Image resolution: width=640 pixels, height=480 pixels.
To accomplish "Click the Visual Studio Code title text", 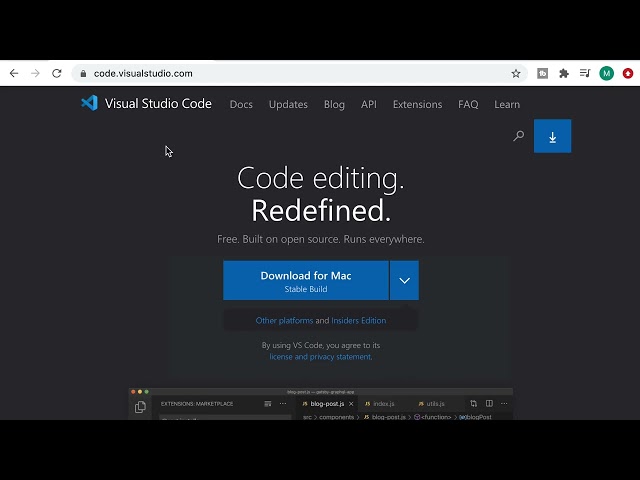I will pyautogui.click(x=158, y=103).
